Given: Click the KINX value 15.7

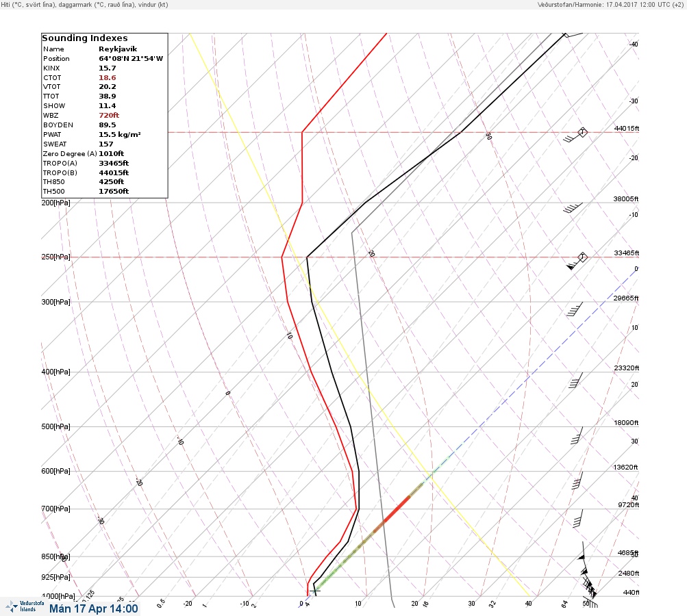Looking at the screenshot, I should (x=108, y=68).
